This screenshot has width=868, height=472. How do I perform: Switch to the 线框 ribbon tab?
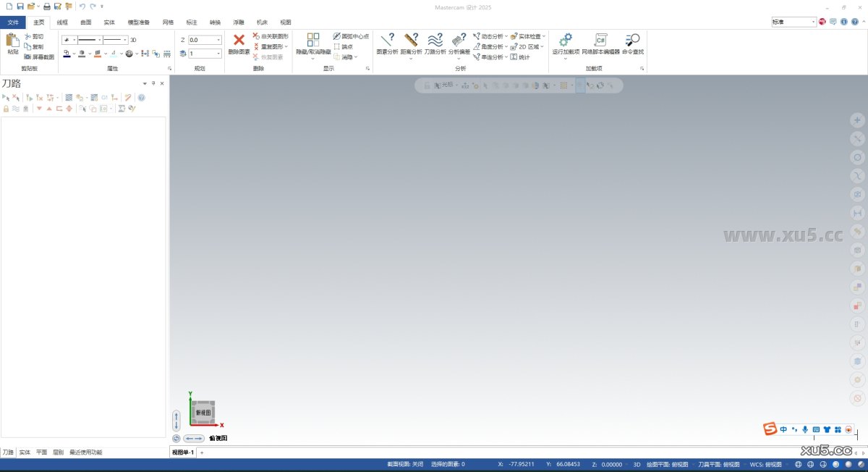click(x=62, y=22)
